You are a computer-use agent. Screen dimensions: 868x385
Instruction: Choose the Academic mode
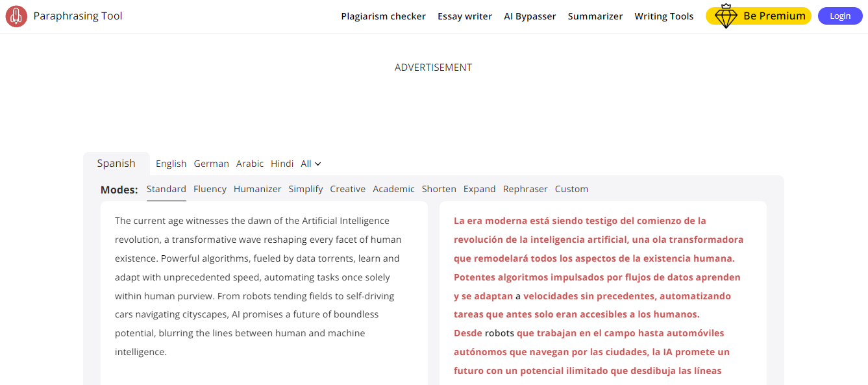point(393,189)
